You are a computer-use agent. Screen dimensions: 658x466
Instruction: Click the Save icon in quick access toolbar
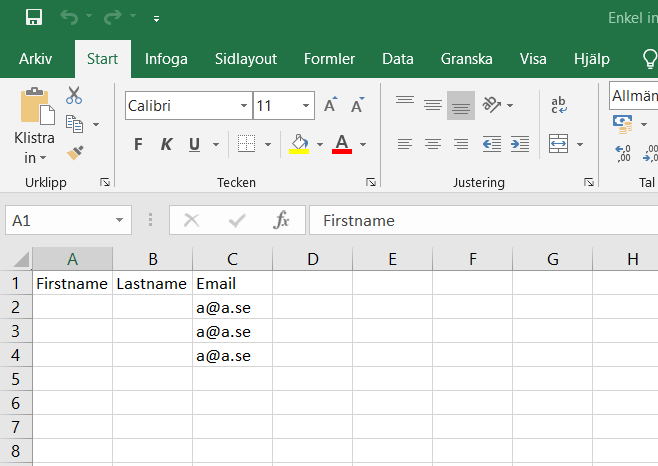34,18
